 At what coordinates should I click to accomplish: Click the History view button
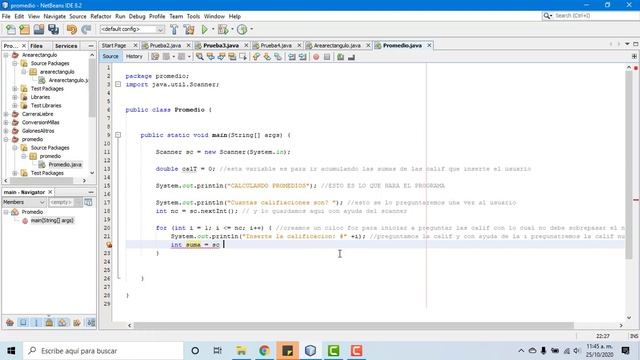pos(134,56)
